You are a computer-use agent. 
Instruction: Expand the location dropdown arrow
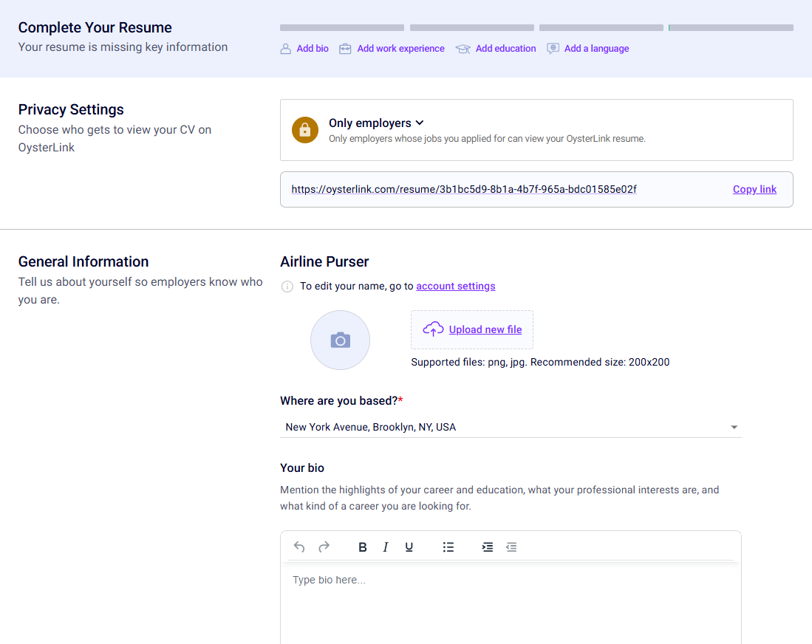(x=734, y=427)
